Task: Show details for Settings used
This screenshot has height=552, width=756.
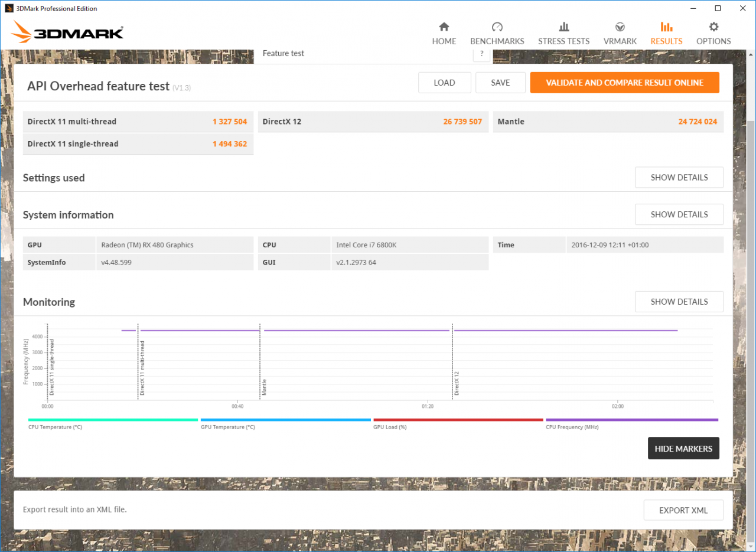Action: point(679,178)
